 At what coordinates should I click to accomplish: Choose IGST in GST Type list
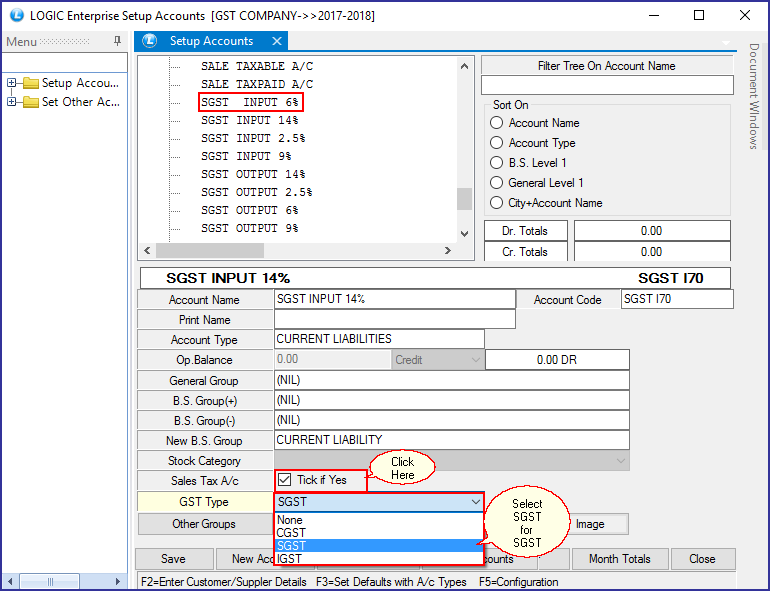pyautogui.click(x=379, y=559)
